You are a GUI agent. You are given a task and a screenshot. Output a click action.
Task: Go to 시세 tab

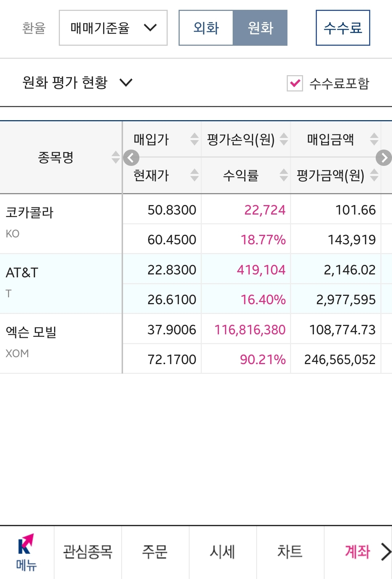pyautogui.click(x=222, y=552)
